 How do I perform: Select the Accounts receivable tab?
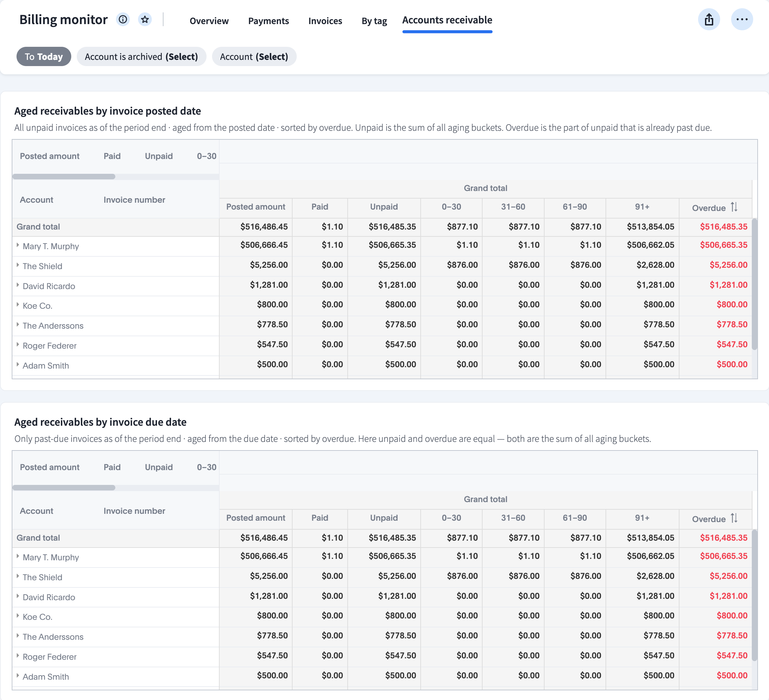pyautogui.click(x=447, y=20)
